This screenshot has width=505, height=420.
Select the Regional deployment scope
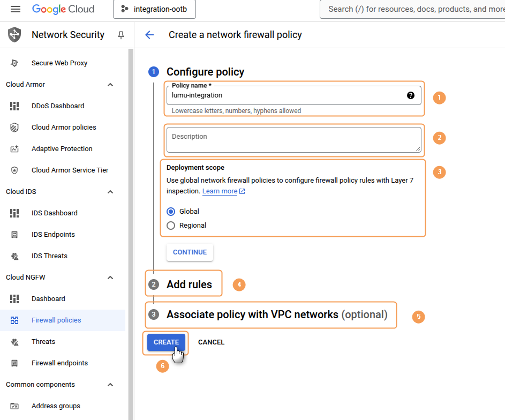click(171, 226)
